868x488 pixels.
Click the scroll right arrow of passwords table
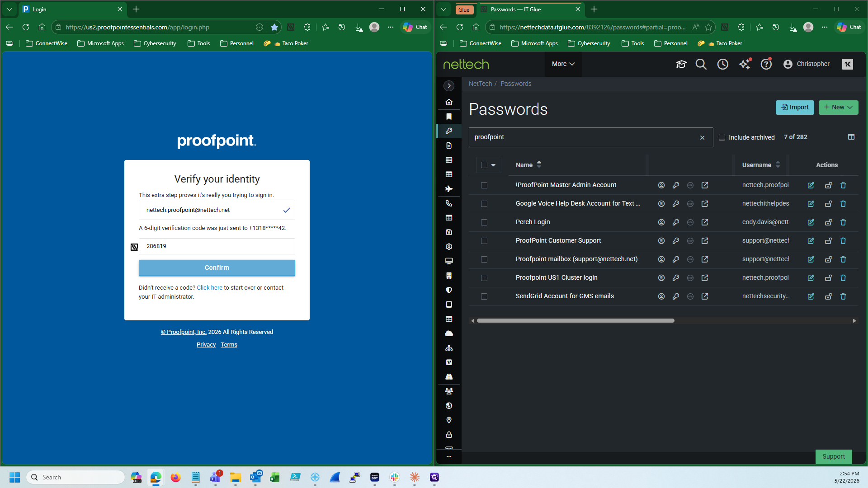(x=854, y=321)
